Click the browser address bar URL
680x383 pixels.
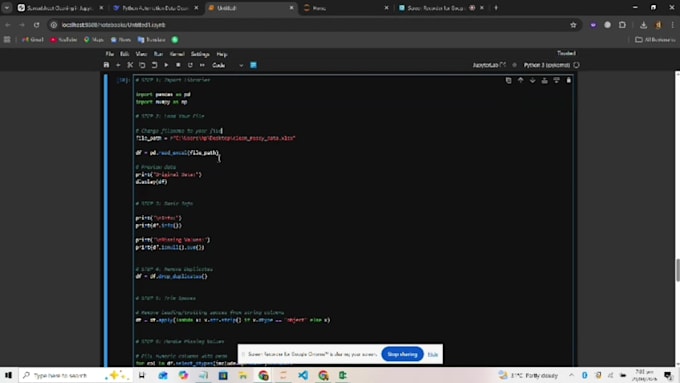(113, 25)
